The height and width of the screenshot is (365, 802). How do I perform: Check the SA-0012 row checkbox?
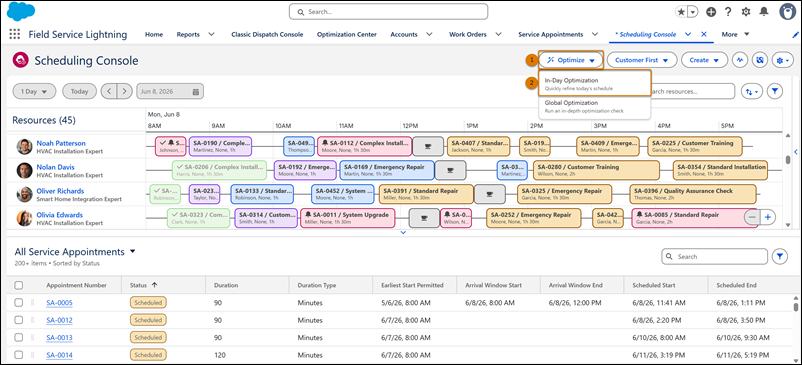tap(18, 320)
